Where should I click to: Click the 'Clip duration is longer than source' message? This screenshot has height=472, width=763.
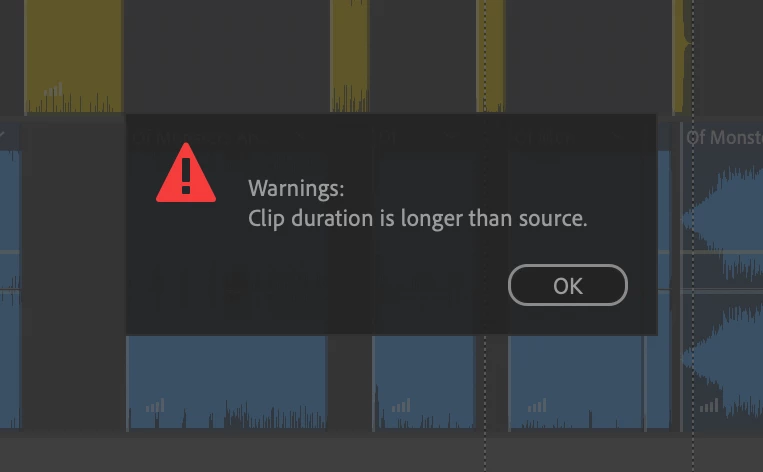point(418,218)
